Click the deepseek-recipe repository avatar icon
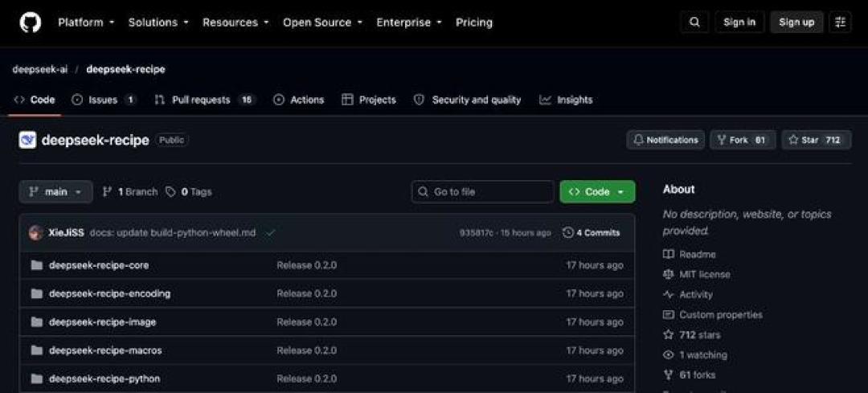Viewport: 868px width, 393px height. [x=27, y=140]
